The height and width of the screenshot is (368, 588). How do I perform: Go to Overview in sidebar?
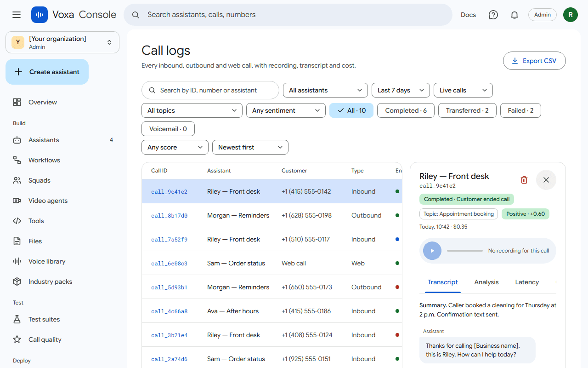tap(63, 102)
